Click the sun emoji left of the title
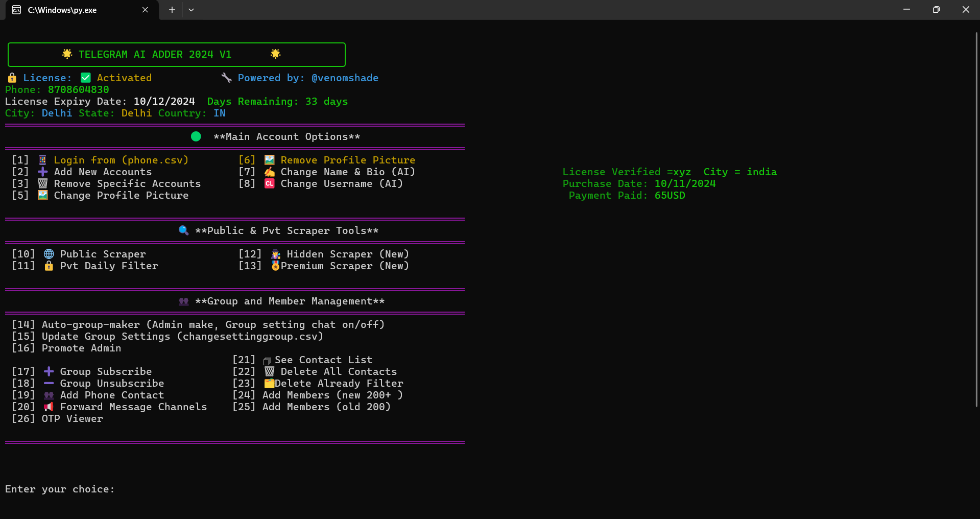This screenshot has height=519, width=980. (x=67, y=54)
